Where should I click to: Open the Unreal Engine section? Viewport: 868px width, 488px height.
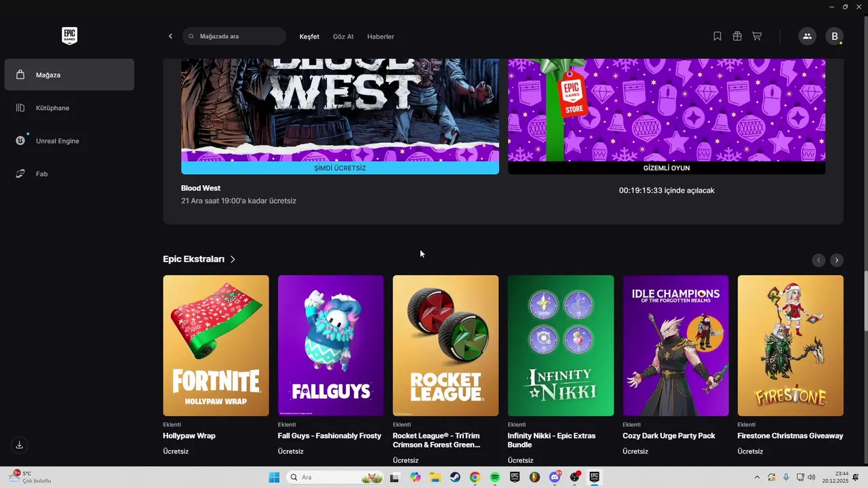[x=69, y=141]
